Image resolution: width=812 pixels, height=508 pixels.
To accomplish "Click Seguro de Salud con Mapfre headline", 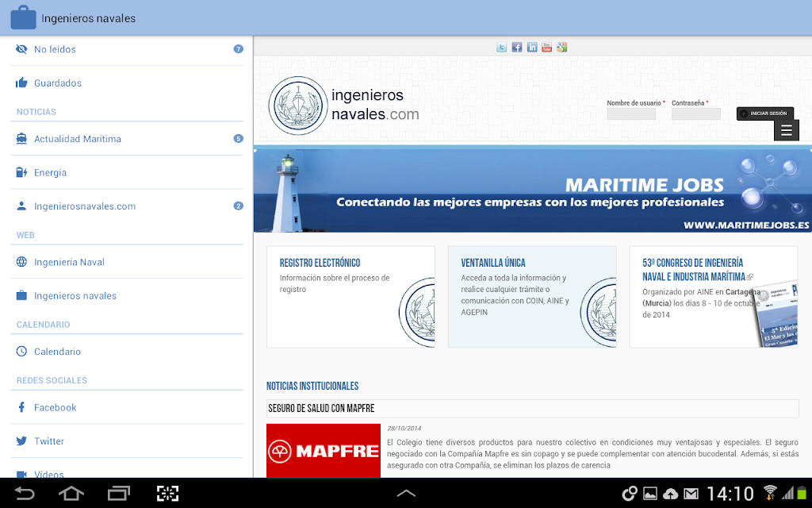I will tap(321, 409).
